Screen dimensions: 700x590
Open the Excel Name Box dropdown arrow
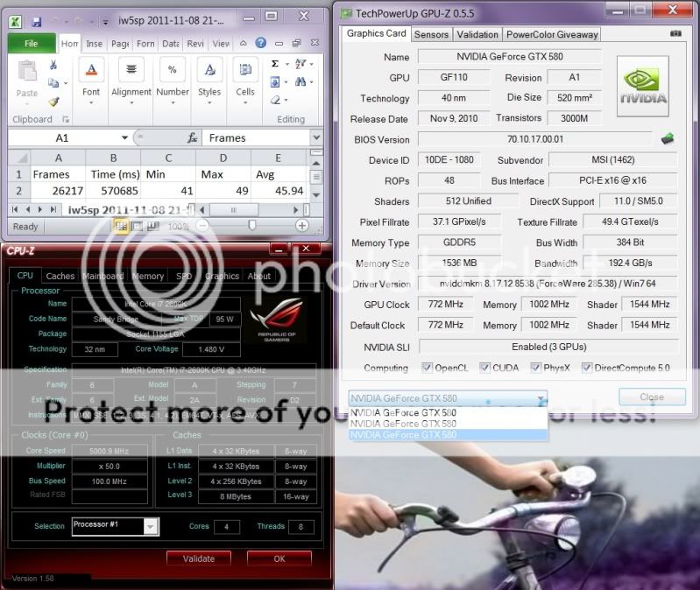pyautogui.click(x=124, y=138)
